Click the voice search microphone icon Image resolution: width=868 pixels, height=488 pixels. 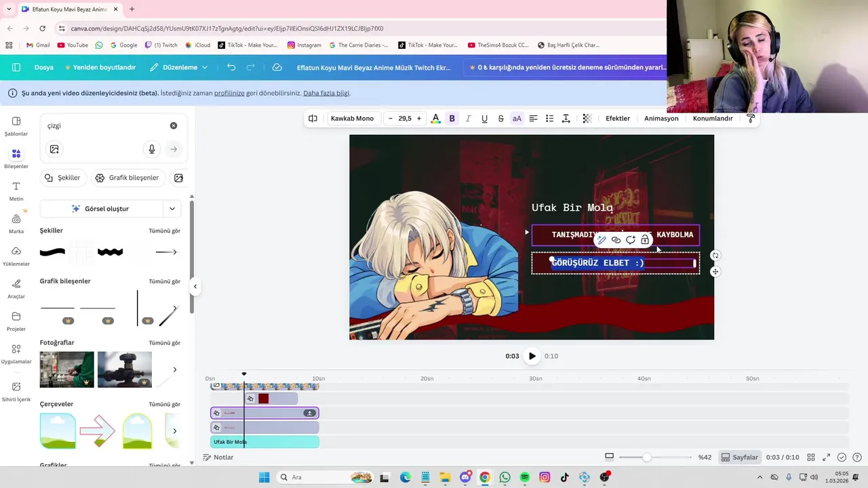(152, 149)
